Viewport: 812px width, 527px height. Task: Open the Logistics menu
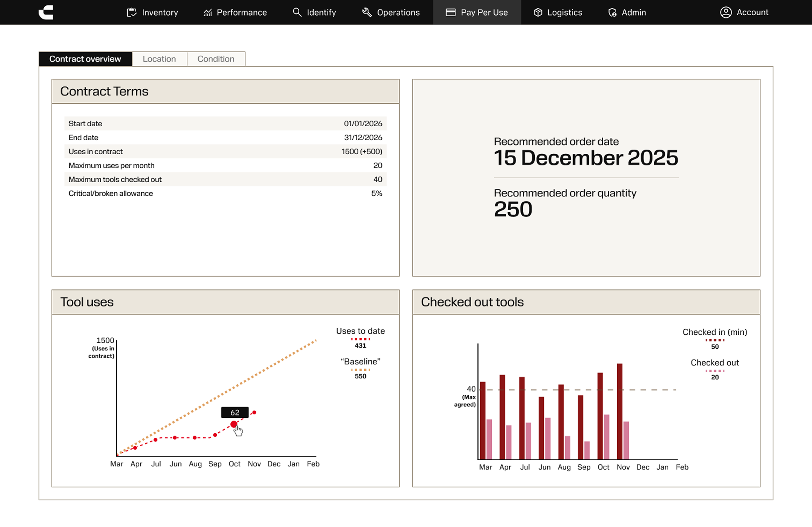[x=564, y=13]
